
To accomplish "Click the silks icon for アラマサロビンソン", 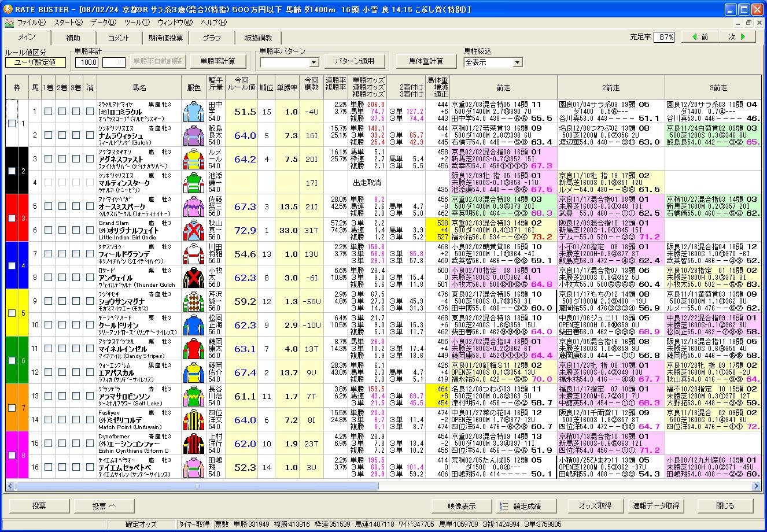I will tap(194, 396).
